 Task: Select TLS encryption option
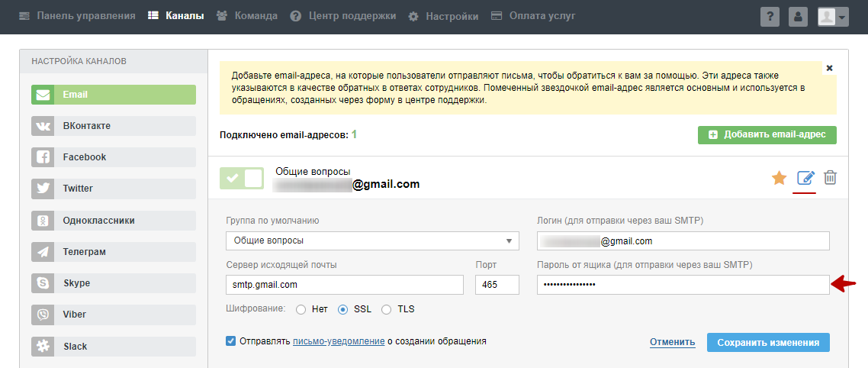pyautogui.click(x=386, y=309)
